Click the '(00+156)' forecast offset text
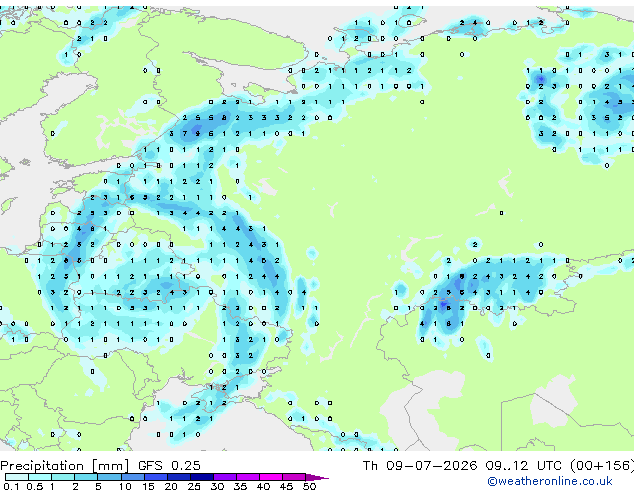634x490 pixels. 602,466
